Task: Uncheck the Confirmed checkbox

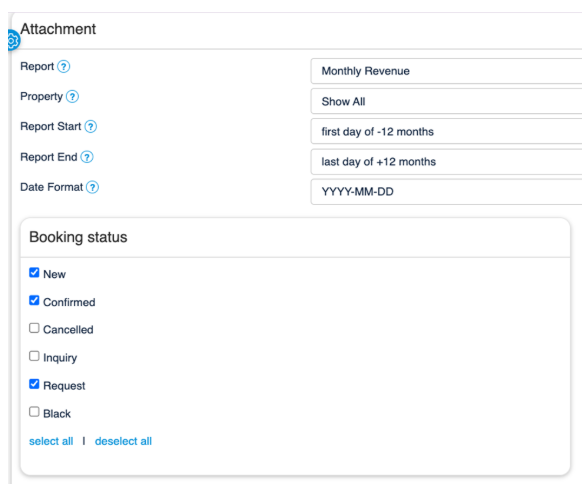Action: (34, 301)
